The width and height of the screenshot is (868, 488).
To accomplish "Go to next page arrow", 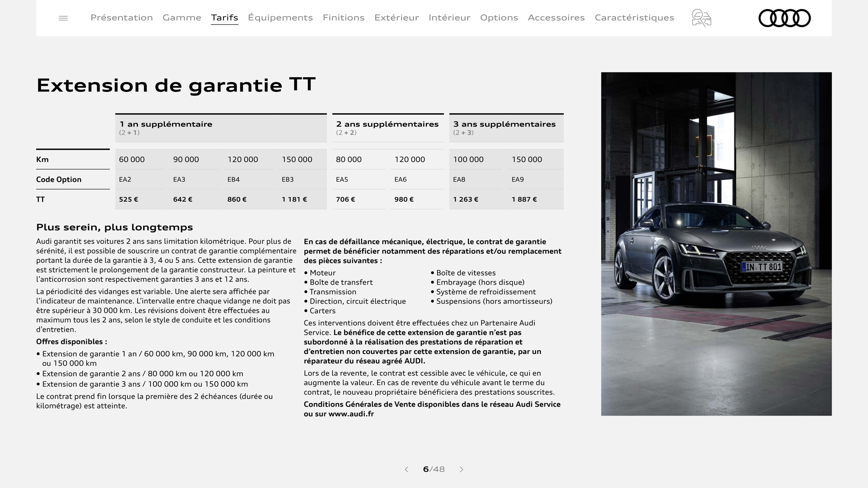I will 461,469.
